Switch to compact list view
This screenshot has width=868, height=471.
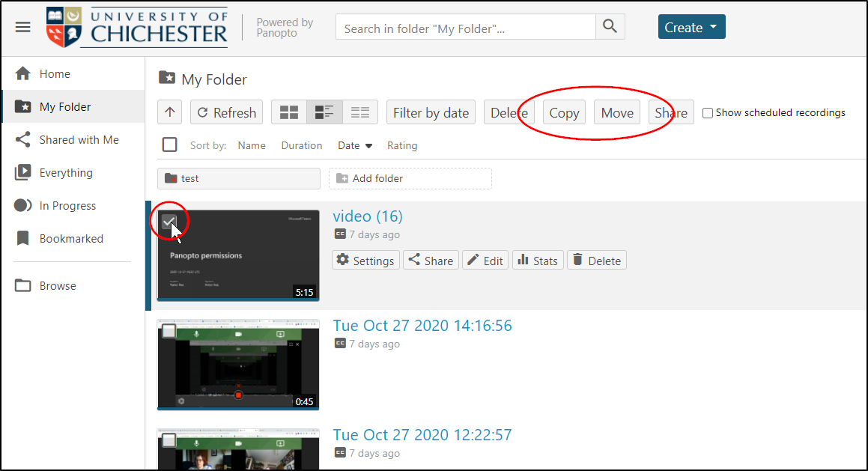coord(360,113)
